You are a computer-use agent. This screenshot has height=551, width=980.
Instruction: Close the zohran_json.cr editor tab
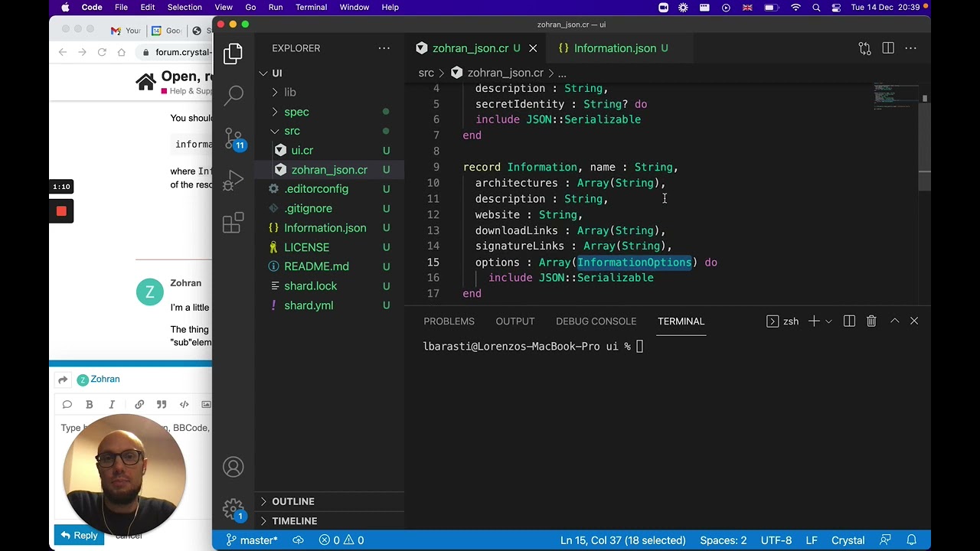(x=533, y=48)
